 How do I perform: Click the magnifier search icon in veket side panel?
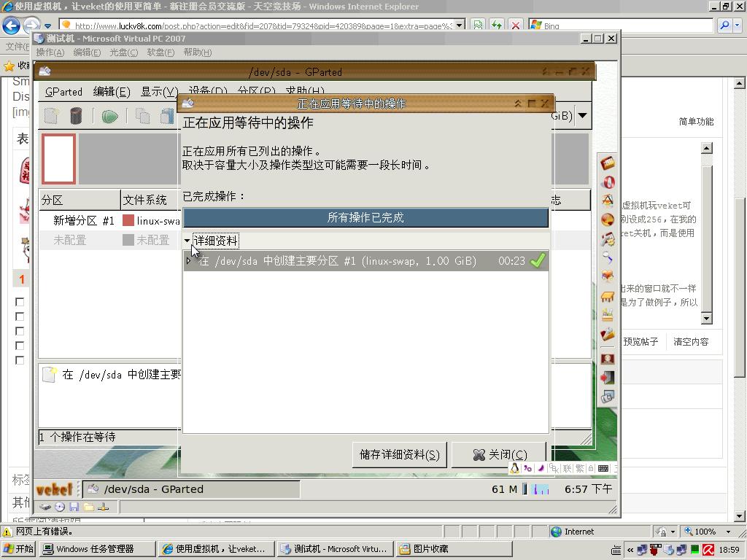pos(608,257)
